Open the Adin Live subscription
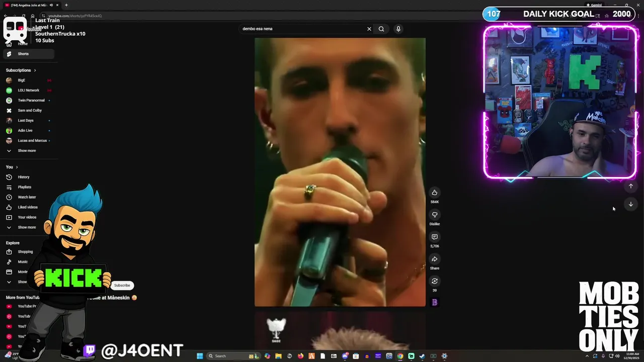 28,131
